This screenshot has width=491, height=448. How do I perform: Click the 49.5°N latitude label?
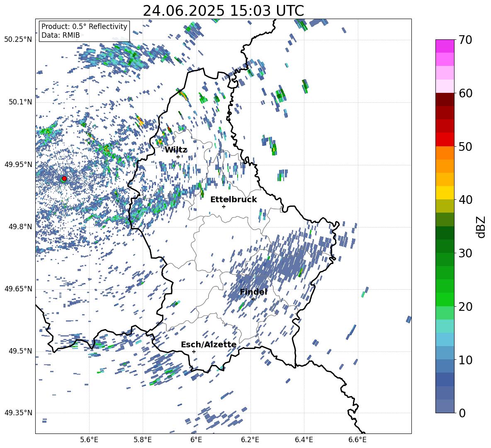[x=20, y=351]
